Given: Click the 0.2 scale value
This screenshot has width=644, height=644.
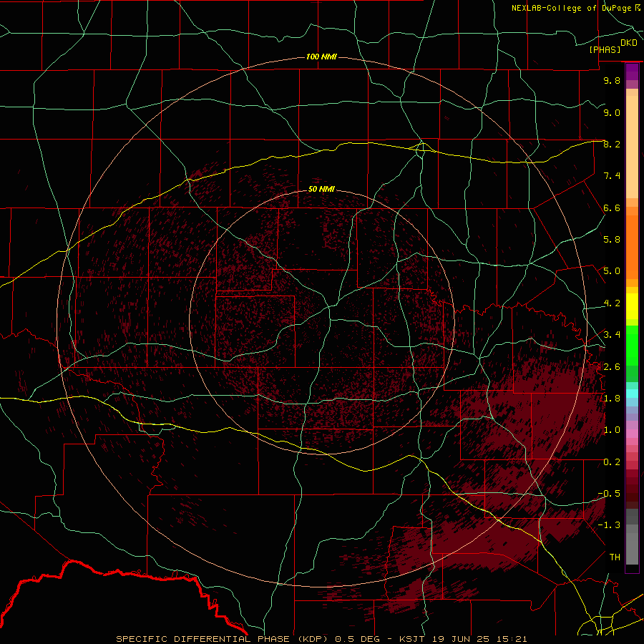Looking at the screenshot, I should (612, 462).
